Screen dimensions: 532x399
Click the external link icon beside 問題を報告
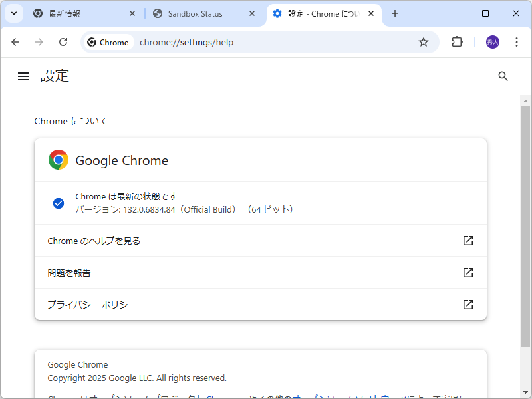pyautogui.click(x=468, y=273)
